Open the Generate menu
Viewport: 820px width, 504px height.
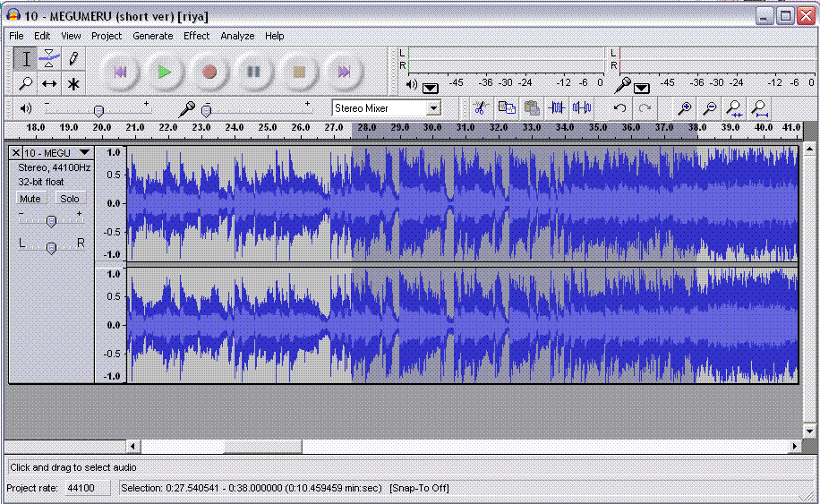[x=152, y=36]
